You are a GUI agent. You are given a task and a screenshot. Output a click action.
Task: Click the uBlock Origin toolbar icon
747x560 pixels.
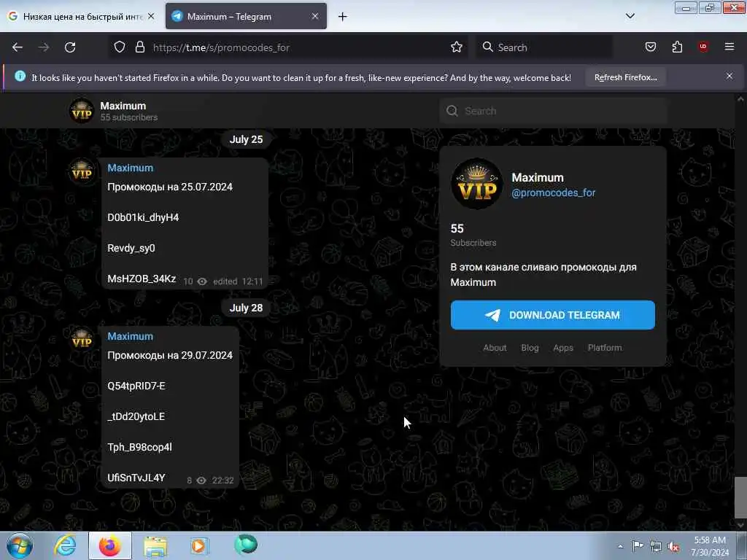(703, 47)
